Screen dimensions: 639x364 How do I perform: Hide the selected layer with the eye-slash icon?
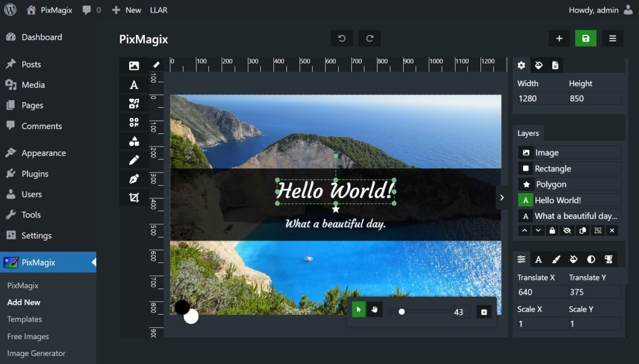pos(567,230)
